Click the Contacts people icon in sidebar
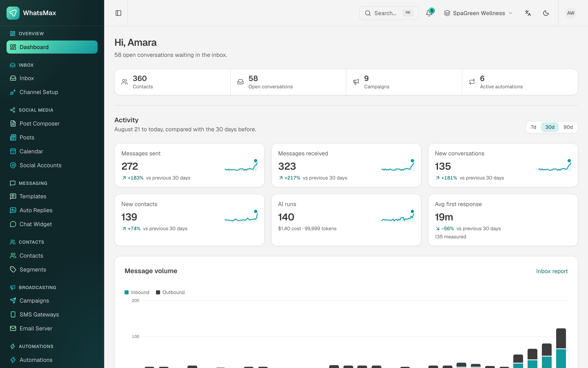 [13, 255]
